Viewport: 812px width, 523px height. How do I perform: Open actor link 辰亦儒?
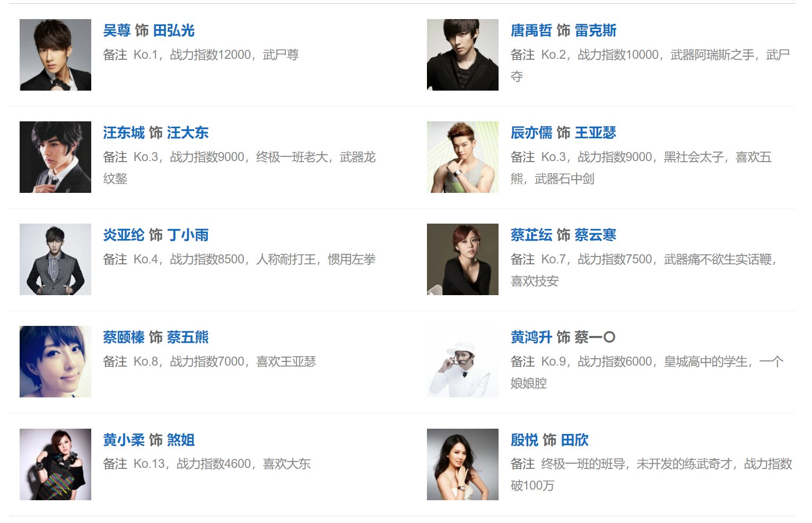coord(531,133)
